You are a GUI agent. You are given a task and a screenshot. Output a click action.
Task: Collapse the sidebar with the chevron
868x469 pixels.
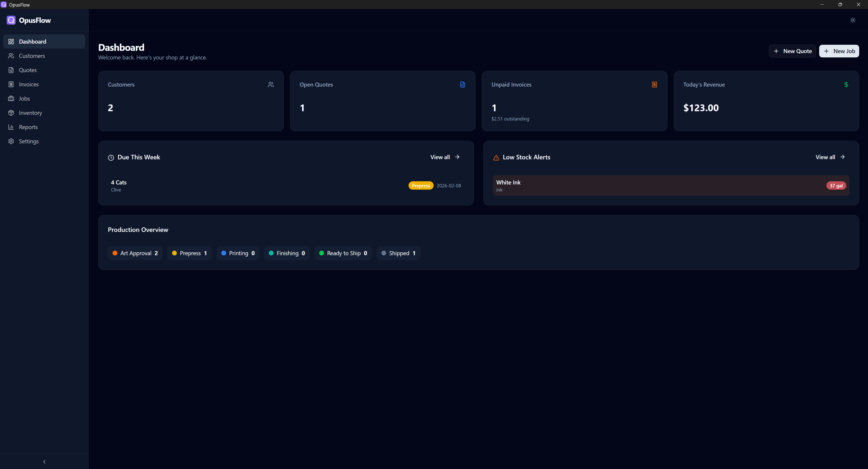tap(44, 462)
